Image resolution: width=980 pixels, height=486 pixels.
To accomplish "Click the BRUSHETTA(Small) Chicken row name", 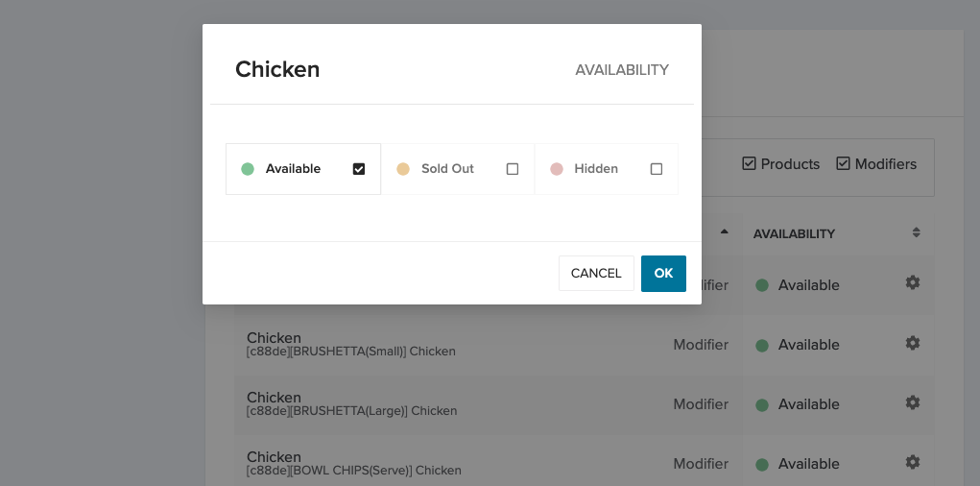I will click(x=274, y=338).
